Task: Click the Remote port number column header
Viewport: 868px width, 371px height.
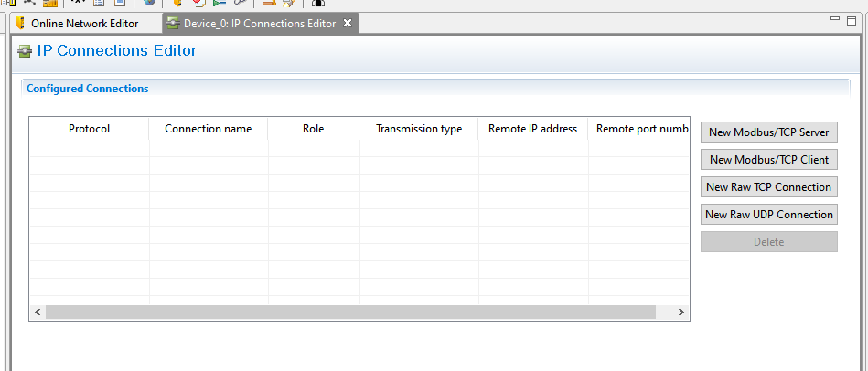Action: tap(638, 129)
